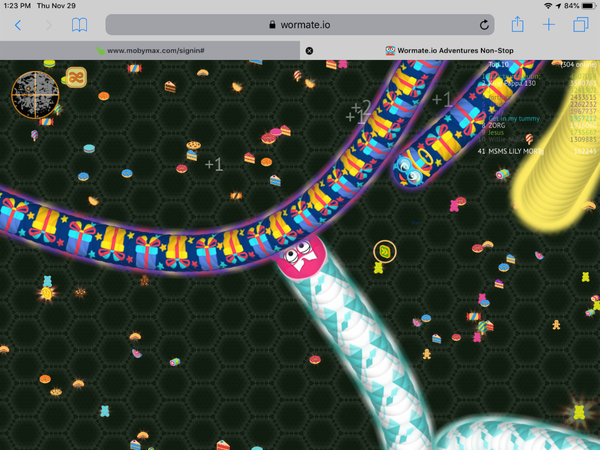Click the glowing gold coin food
600x450 pixels.
47,293
